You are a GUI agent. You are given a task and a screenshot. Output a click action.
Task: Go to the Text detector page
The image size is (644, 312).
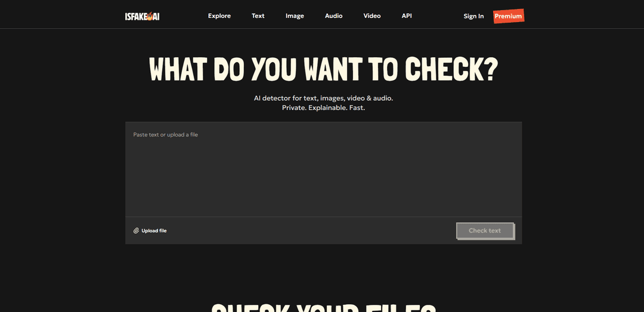click(258, 16)
